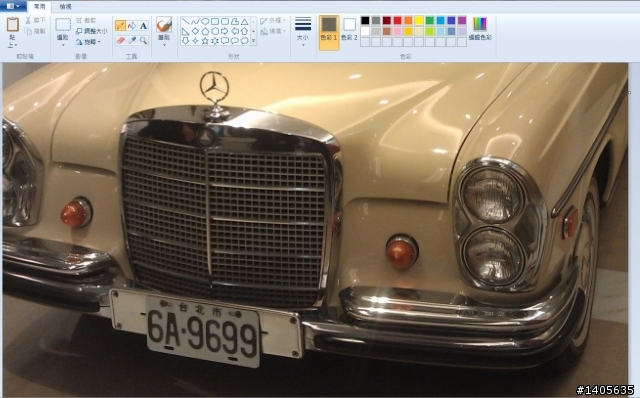The width and height of the screenshot is (640, 398).
Task: Choose the Diamond shape
Action: coord(196,31)
